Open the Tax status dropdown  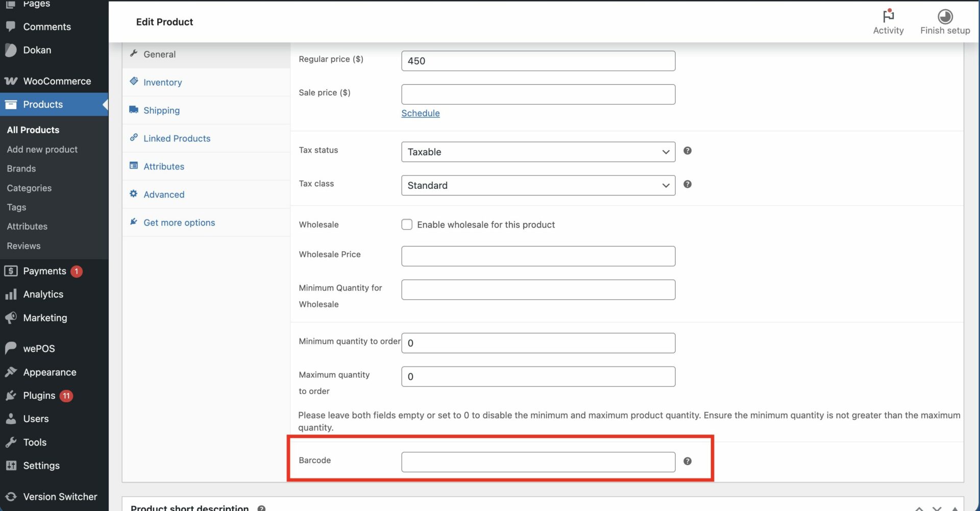point(538,152)
